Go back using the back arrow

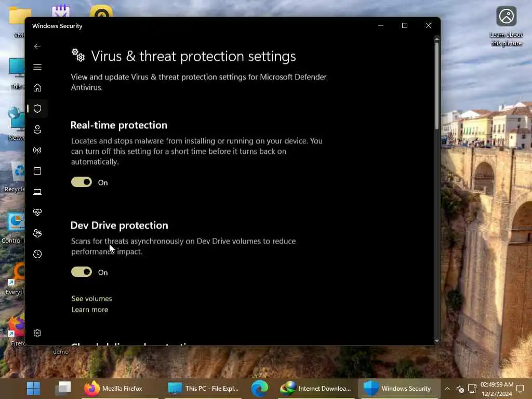tap(37, 46)
